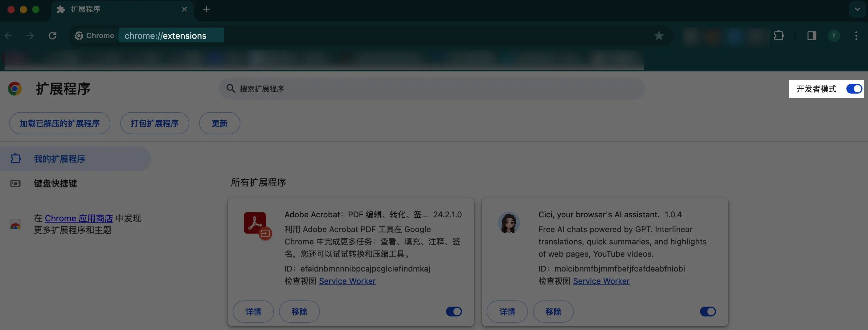The height and width of the screenshot is (330, 868).
Task: Click 移除 for Adobe Acrobat
Action: point(300,312)
